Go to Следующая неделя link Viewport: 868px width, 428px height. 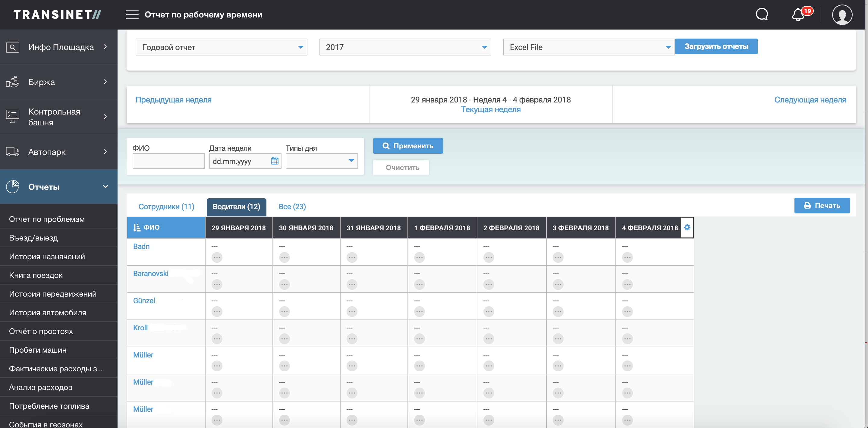pos(810,100)
